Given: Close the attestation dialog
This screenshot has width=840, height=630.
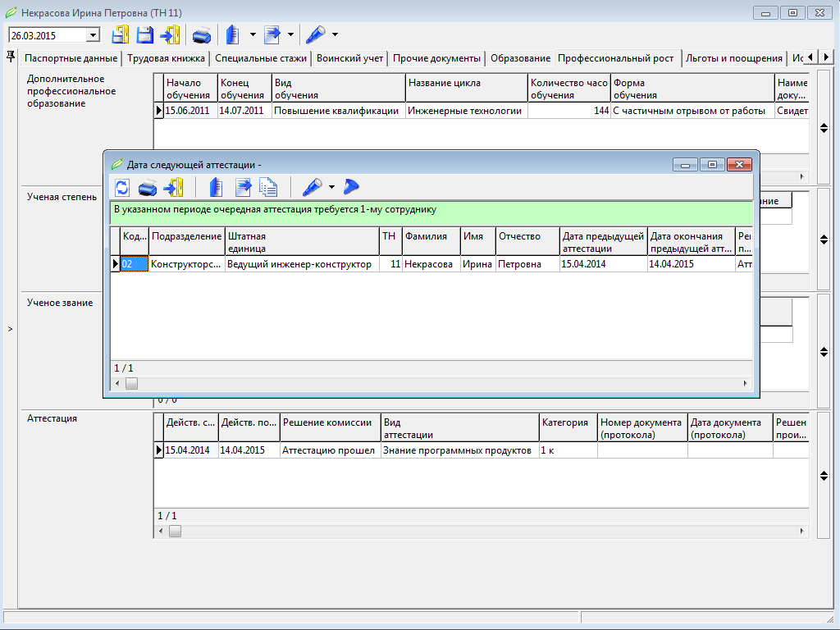Looking at the screenshot, I should pyautogui.click(x=739, y=164).
